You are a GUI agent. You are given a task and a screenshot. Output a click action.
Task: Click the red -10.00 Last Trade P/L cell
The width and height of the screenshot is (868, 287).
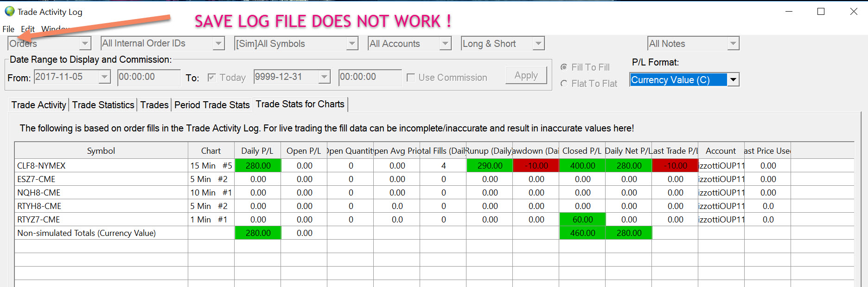[x=675, y=166]
